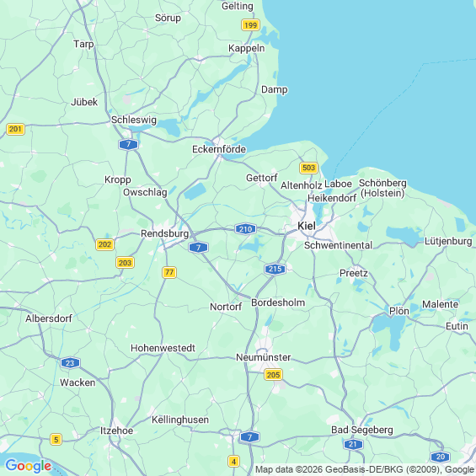This screenshot has width=476, height=476.
Task: Select the Itzehoe town label
Action: (x=117, y=431)
